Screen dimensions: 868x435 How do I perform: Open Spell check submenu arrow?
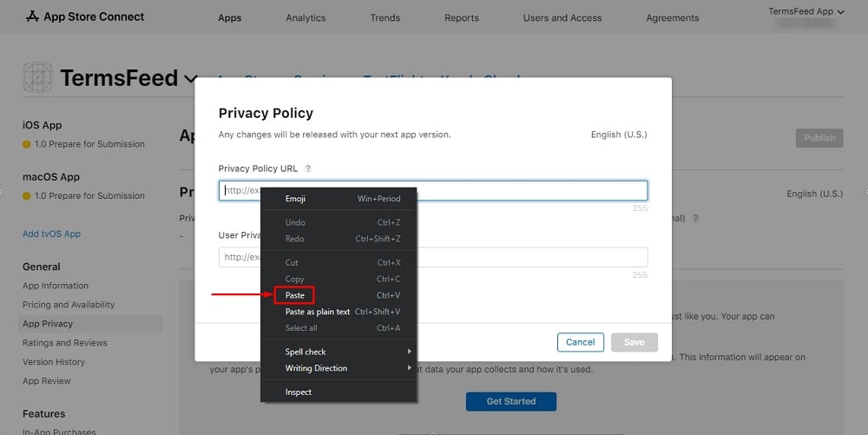(x=409, y=352)
